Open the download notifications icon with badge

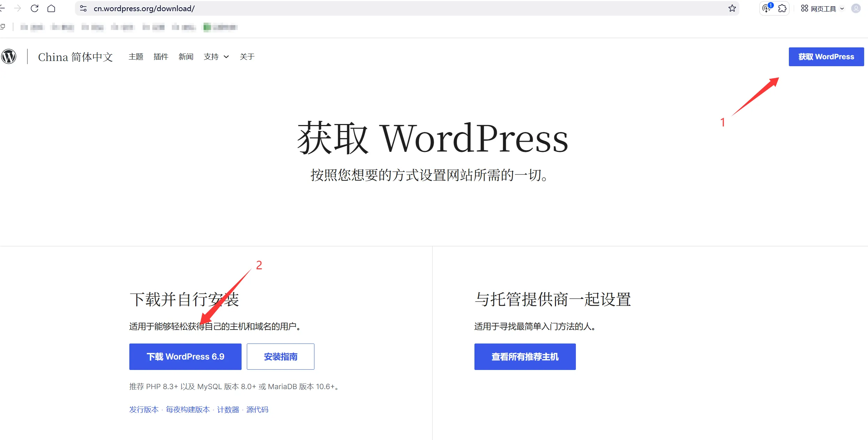766,8
